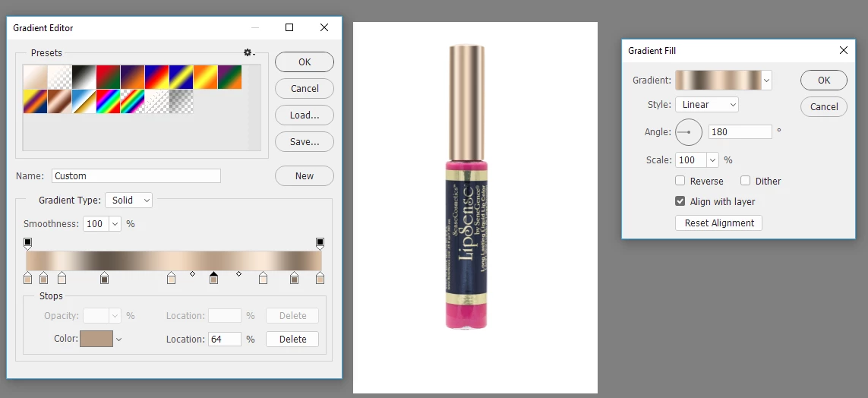Select the dark brown color stop
Viewport: 868px width, 398px height.
[x=104, y=278]
